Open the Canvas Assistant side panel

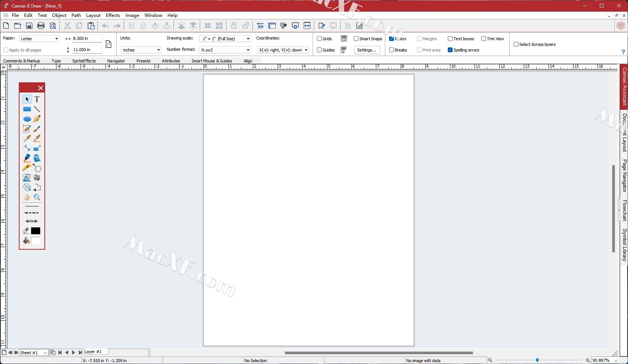click(624, 86)
